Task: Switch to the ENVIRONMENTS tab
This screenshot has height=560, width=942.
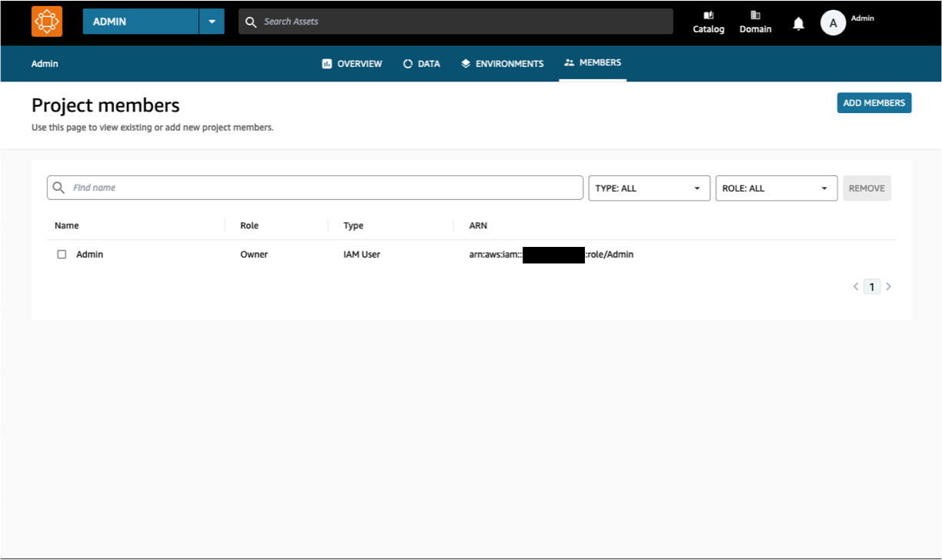Action: [503, 64]
